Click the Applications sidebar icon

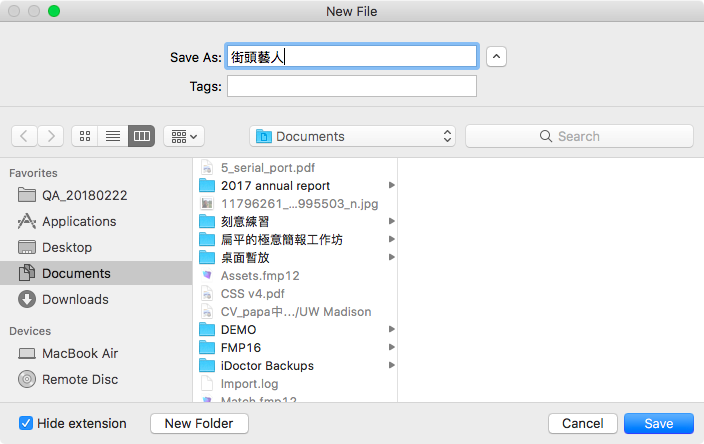click(x=27, y=221)
